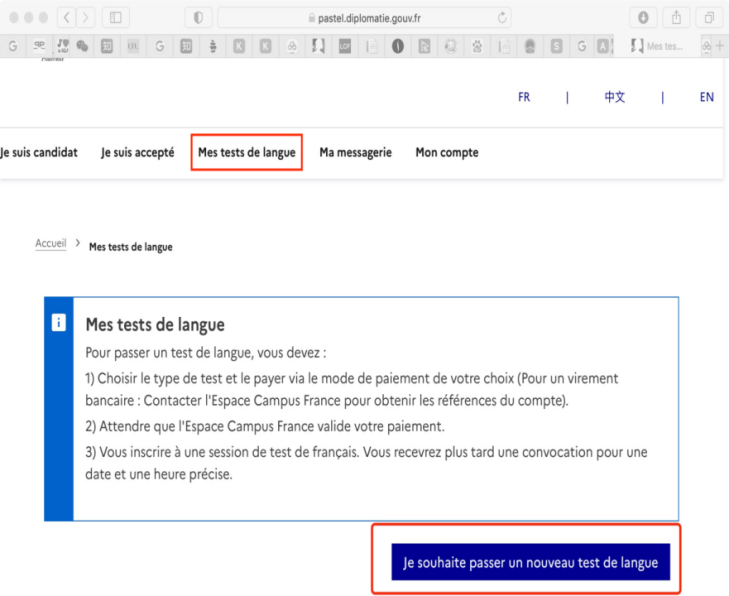Open the 'Ma messagerie' menu
Viewport: 729px width, 596px height.
[356, 152]
